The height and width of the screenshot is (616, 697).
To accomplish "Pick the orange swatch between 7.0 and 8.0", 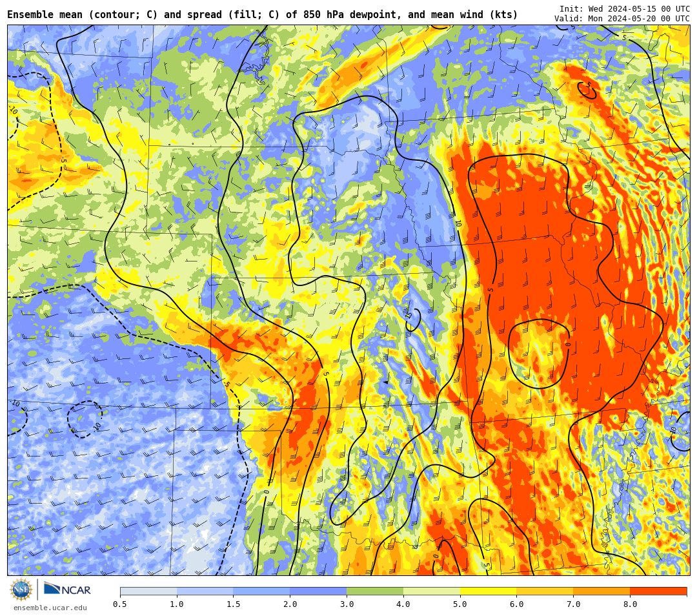I will click(602, 591).
